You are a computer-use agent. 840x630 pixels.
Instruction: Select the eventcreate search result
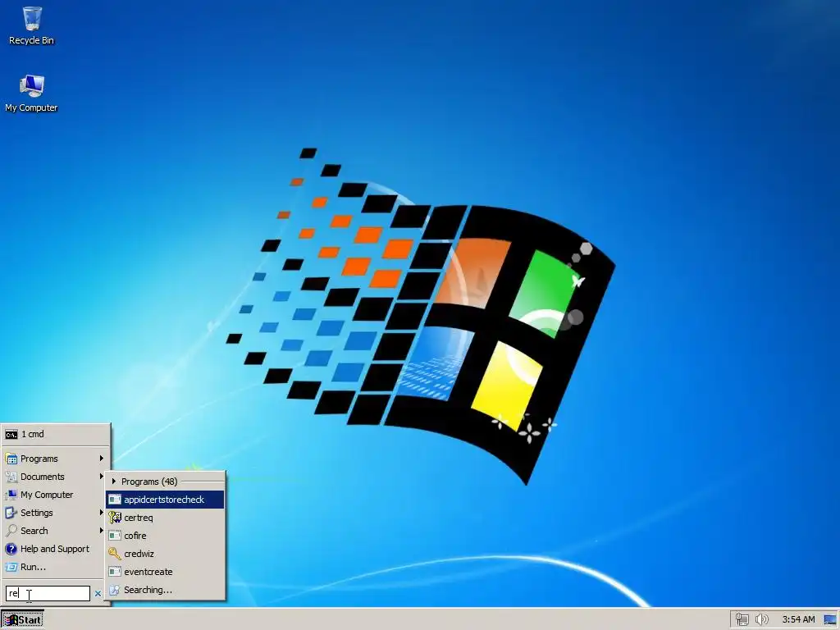click(165, 572)
